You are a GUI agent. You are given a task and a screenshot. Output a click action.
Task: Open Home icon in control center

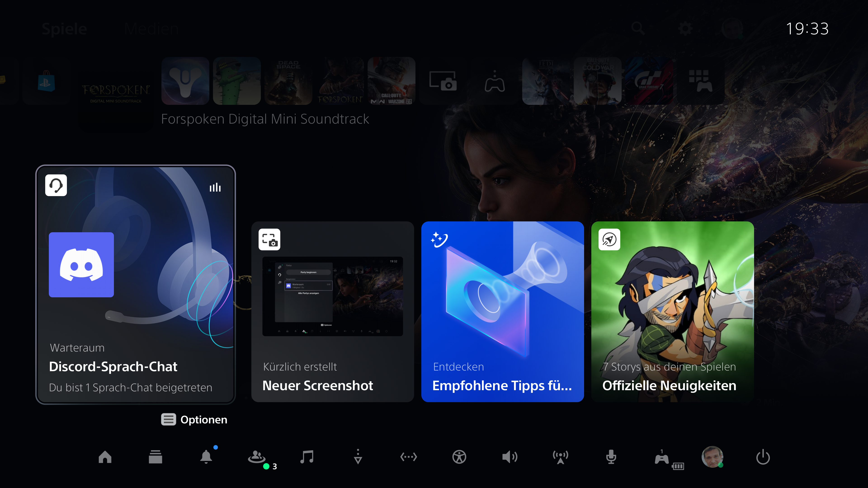(x=105, y=457)
